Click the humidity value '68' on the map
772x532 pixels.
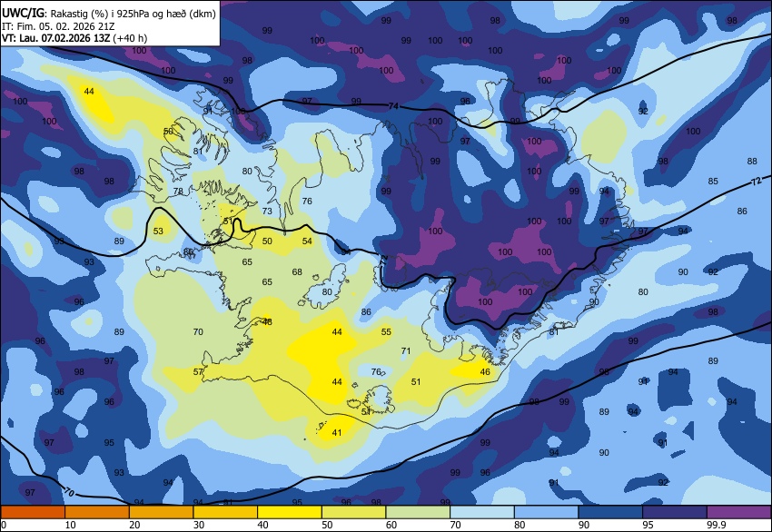297,271
